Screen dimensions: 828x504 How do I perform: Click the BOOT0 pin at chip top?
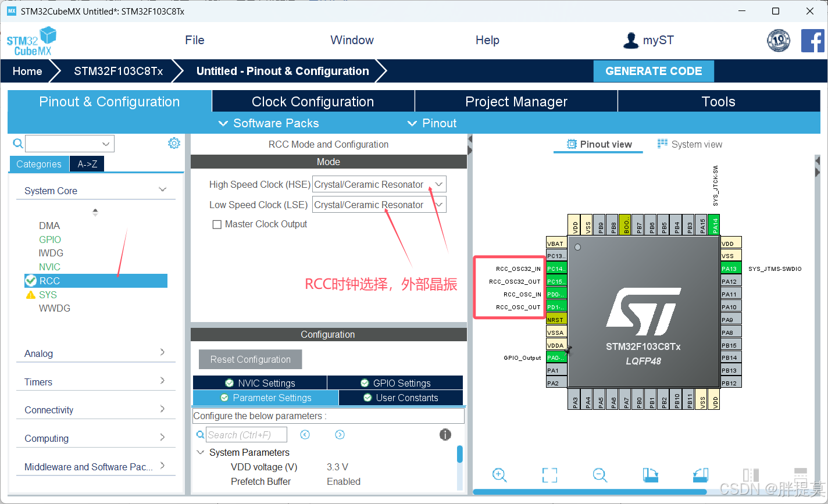(x=625, y=224)
